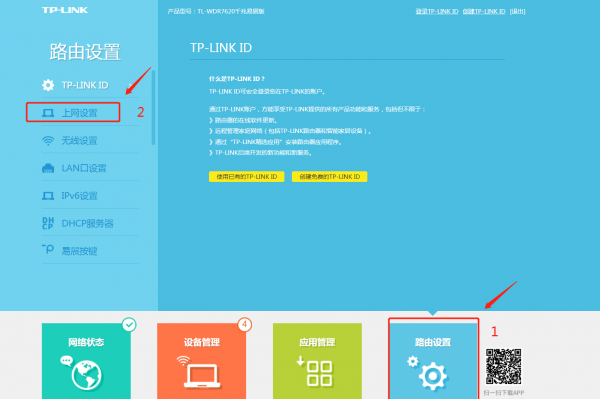Click the gears icon on 路由设置 tile
This screenshot has height=399, width=600.
(427, 373)
